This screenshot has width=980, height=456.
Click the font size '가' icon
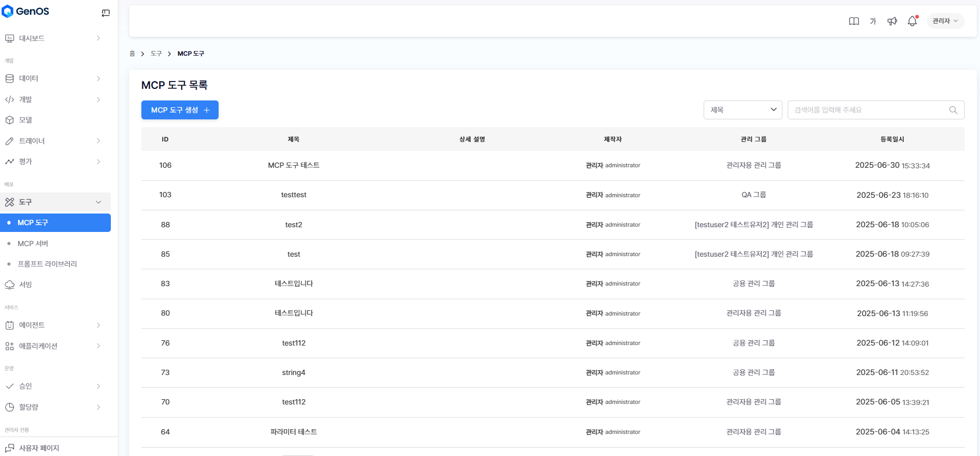(x=873, y=21)
